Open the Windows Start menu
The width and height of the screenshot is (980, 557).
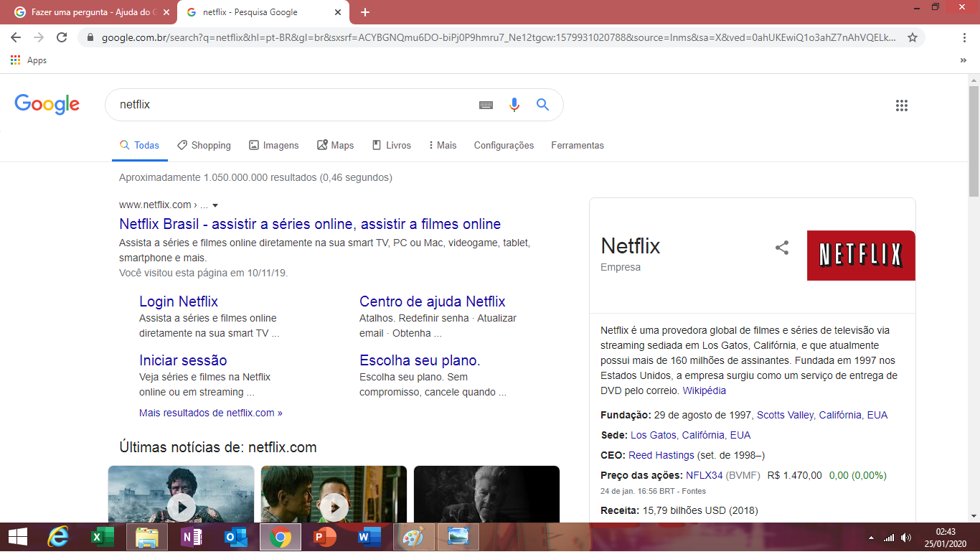(x=18, y=537)
